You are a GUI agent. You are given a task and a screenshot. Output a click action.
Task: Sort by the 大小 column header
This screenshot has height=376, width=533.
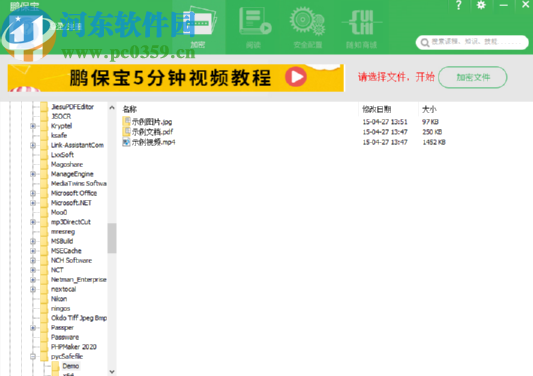point(429,109)
